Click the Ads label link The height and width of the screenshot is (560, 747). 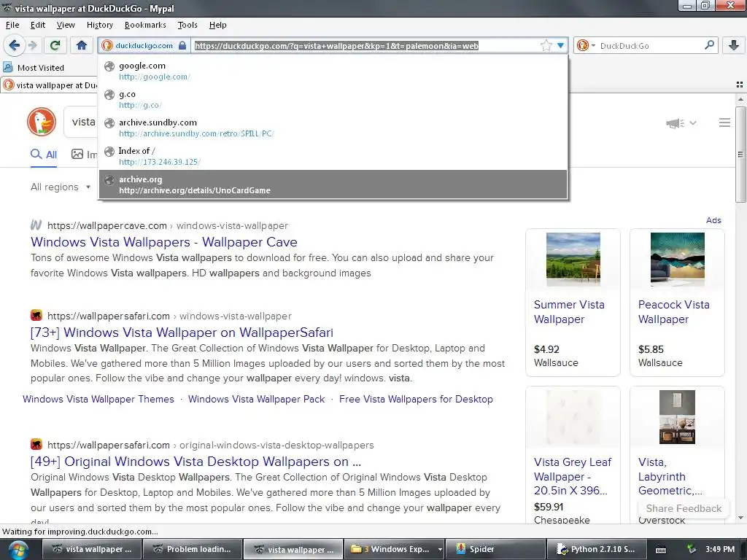[x=713, y=220]
